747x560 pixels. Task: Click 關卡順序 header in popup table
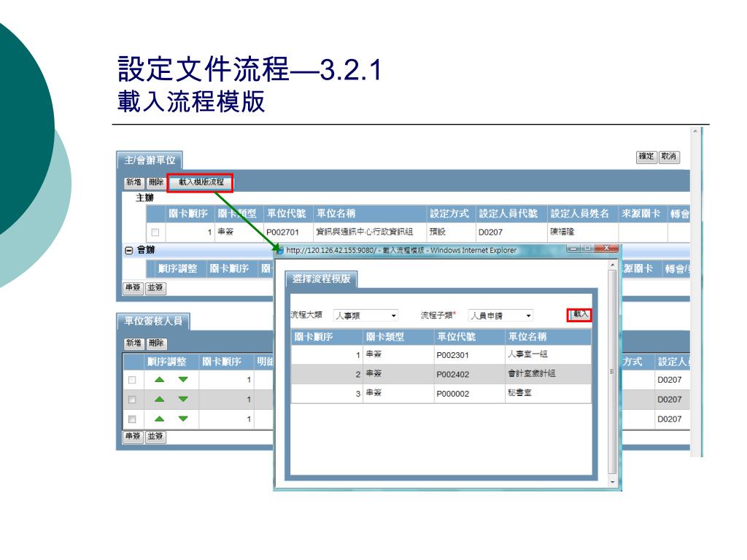click(x=328, y=337)
